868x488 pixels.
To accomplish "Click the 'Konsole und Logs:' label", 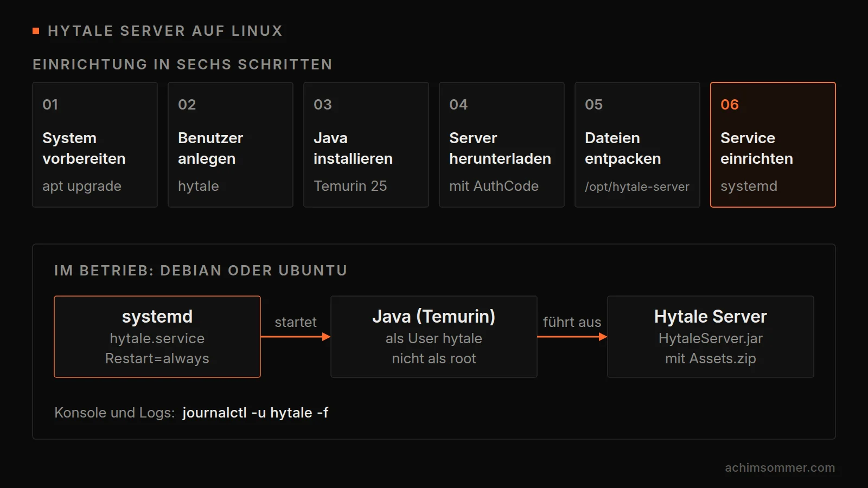I will (114, 413).
